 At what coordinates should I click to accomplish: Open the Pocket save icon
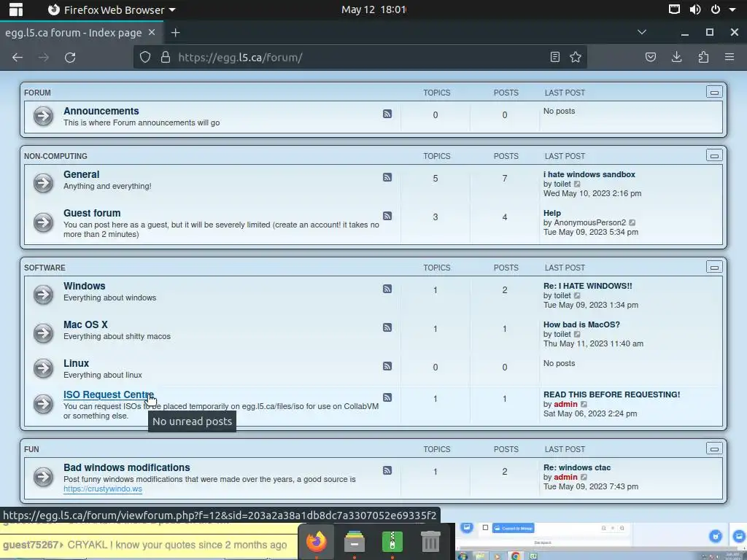[650, 57]
